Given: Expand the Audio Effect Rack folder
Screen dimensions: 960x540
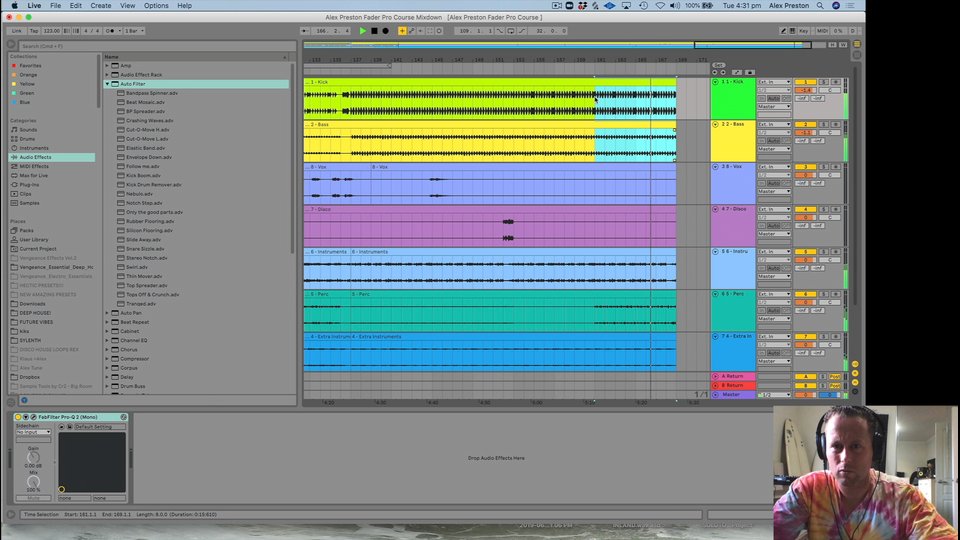Looking at the screenshot, I should 107,75.
